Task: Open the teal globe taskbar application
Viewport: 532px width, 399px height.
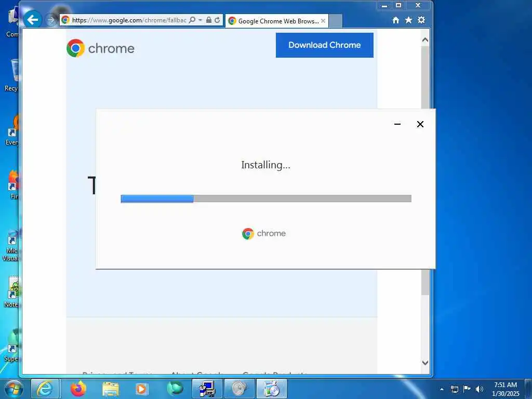Action: click(175, 389)
